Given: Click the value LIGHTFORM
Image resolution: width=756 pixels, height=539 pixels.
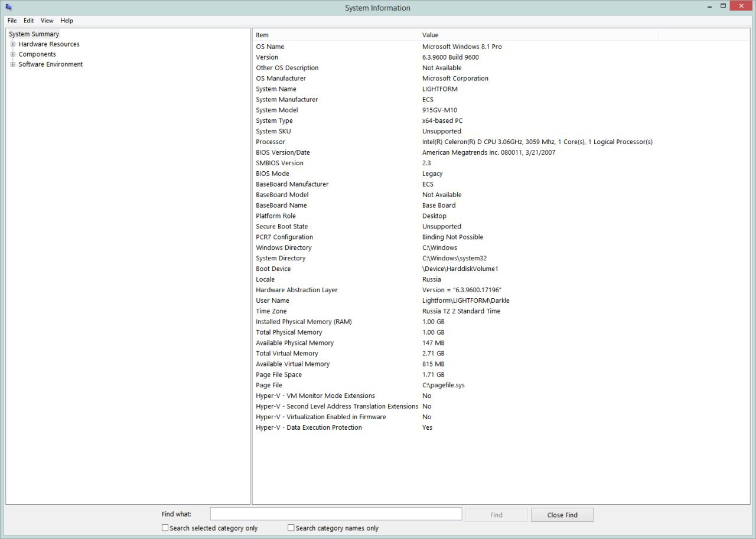Looking at the screenshot, I should [440, 89].
